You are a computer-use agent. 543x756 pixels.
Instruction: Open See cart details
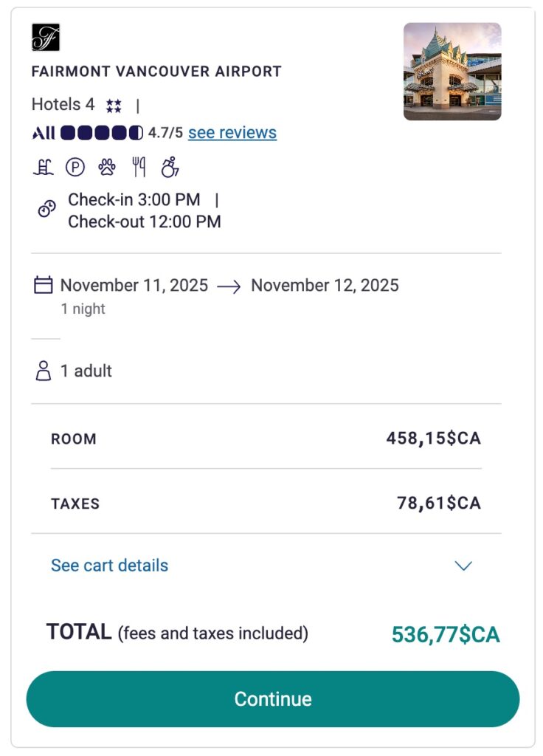coord(108,566)
